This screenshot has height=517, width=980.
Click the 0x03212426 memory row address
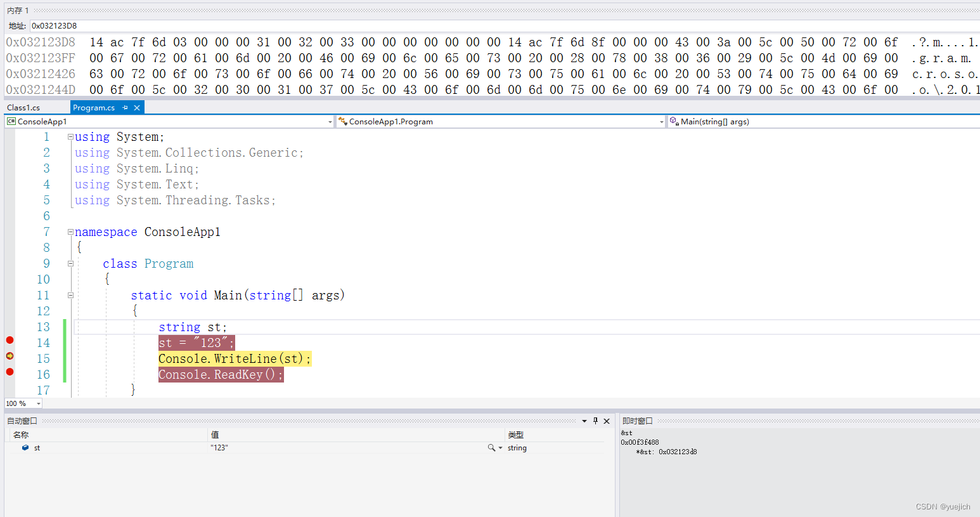[41, 74]
